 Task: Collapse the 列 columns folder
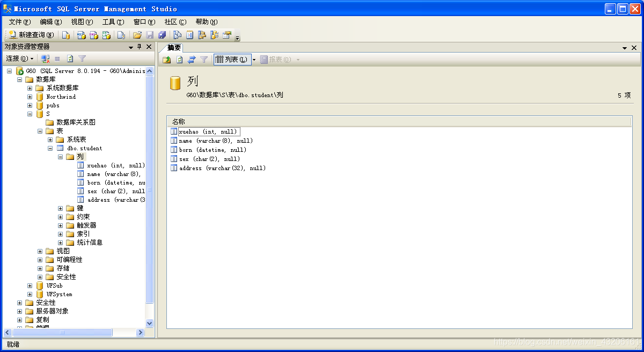click(x=61, y=157)
